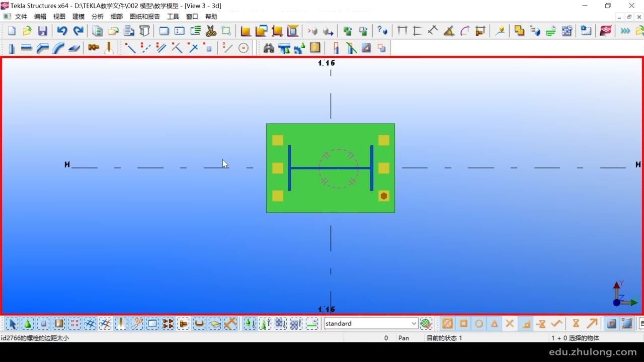The height and width of the screenshot is (362, 644).
Task: Expand the 编辑 menu
Action: pyautogui.click(x=40, y=17)
